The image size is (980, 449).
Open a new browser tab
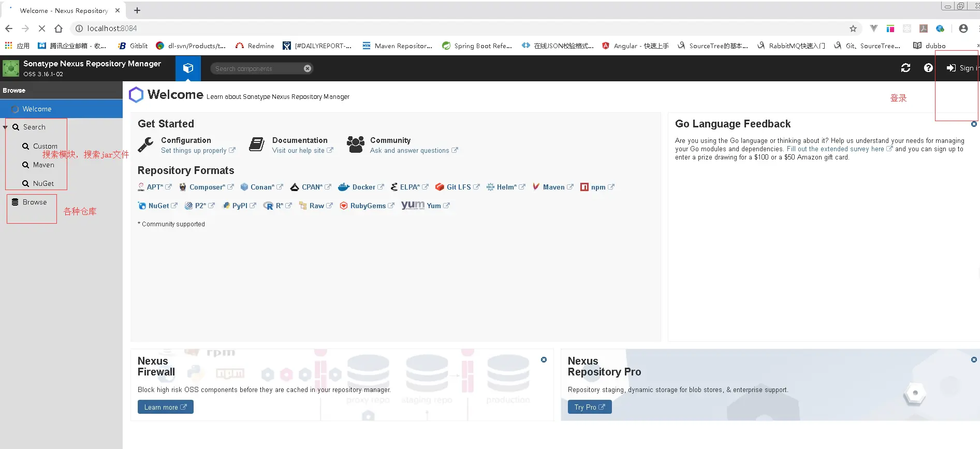point(137,10)
